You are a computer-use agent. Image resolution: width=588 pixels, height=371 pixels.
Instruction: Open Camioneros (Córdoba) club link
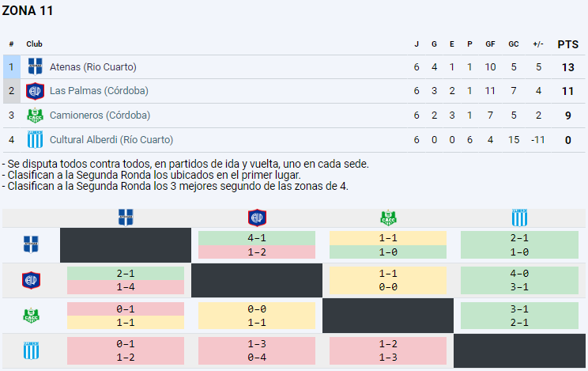tap(100, 115)
